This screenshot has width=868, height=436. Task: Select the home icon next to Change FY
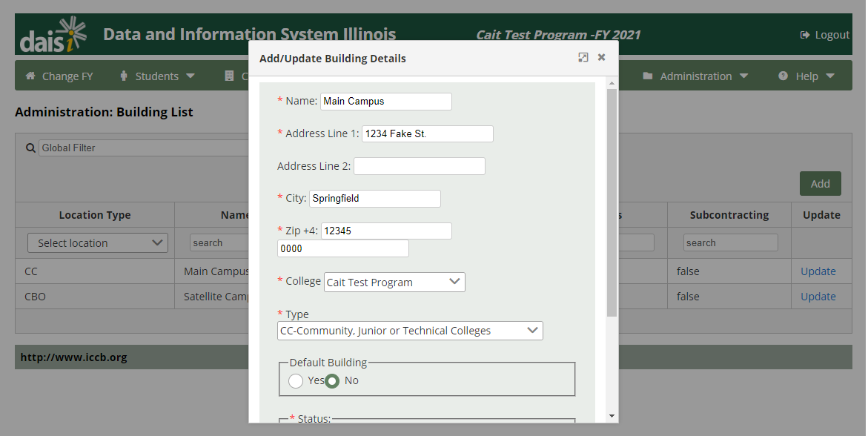[30, 75]
